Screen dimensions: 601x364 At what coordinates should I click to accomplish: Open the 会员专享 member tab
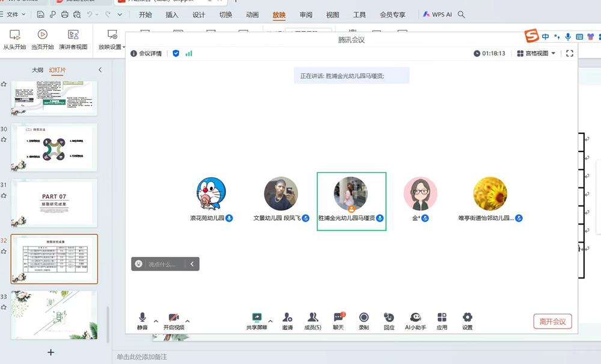click(x=392, y=14)
